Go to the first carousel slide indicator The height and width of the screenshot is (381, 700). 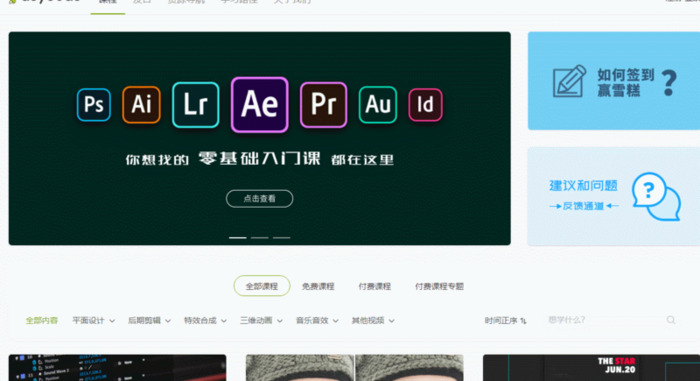[x=238, y=238]
